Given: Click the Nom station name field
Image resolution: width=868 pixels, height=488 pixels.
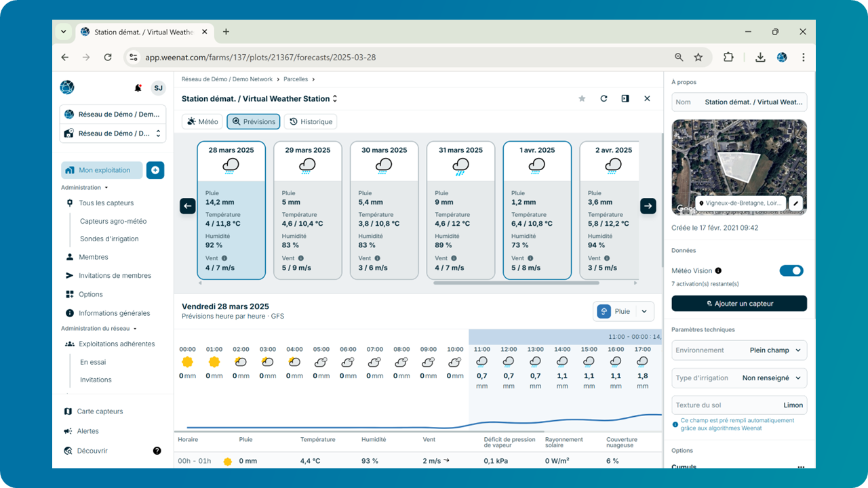Looking at the screenshot, I should tap(739, 102).
